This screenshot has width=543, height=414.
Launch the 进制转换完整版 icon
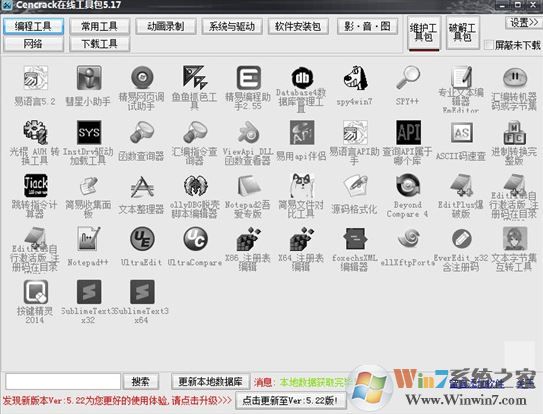pos(515,132)
